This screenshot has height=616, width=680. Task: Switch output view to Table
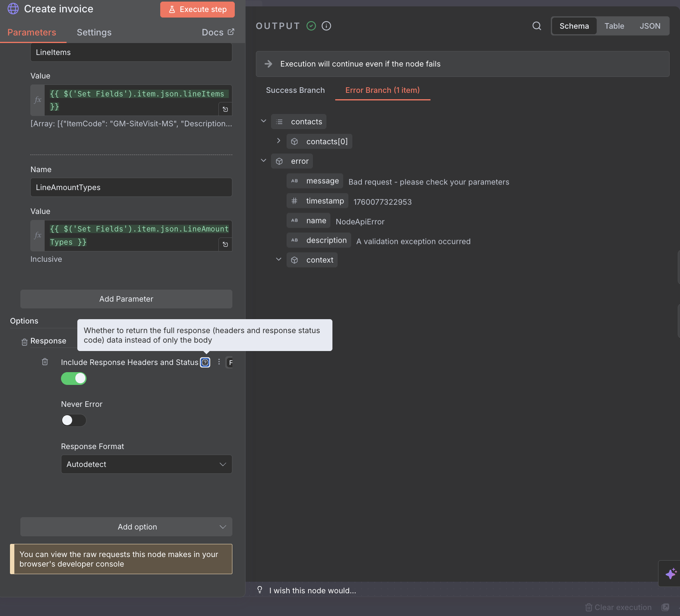(x=614, y=26)
